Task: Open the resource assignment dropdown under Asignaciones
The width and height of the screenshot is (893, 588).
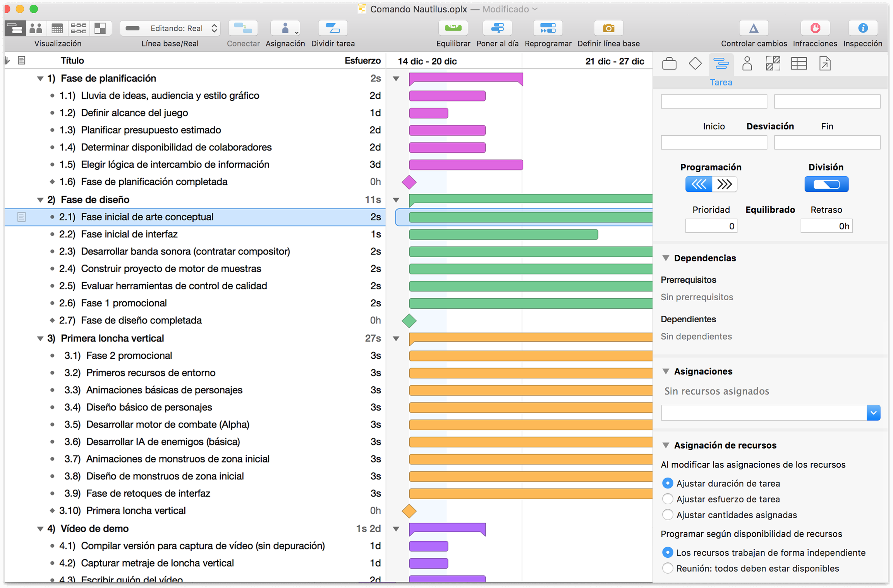Action: (x=874, y=413)
